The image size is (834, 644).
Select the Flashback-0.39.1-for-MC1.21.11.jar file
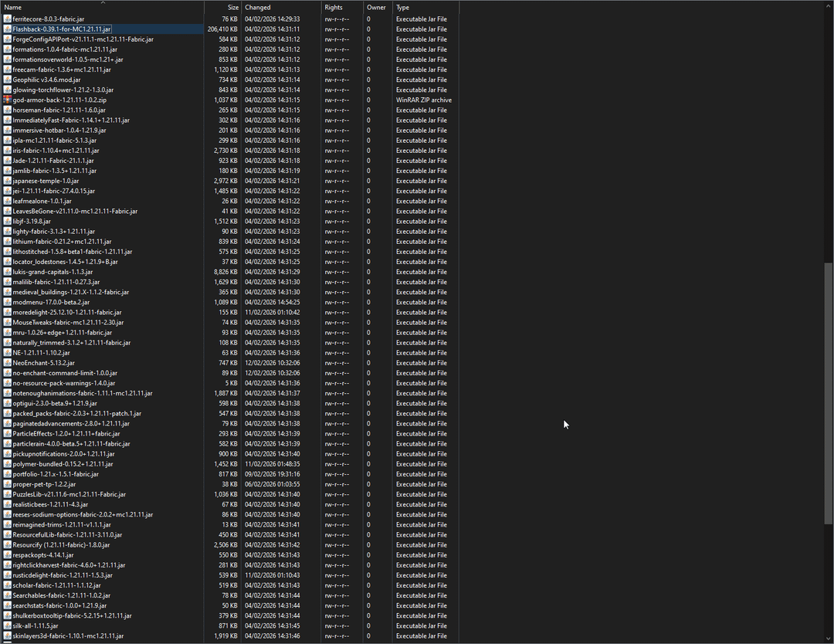pos(62,29)
